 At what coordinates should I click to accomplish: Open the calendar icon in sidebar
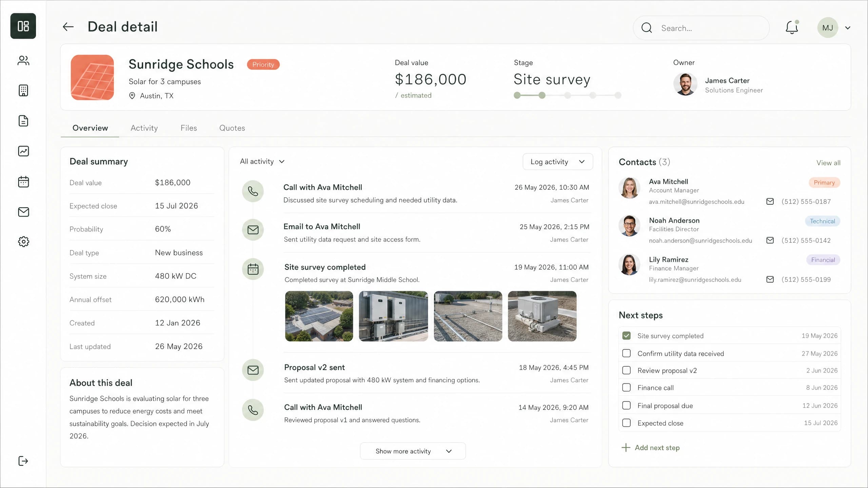point(23,182)
